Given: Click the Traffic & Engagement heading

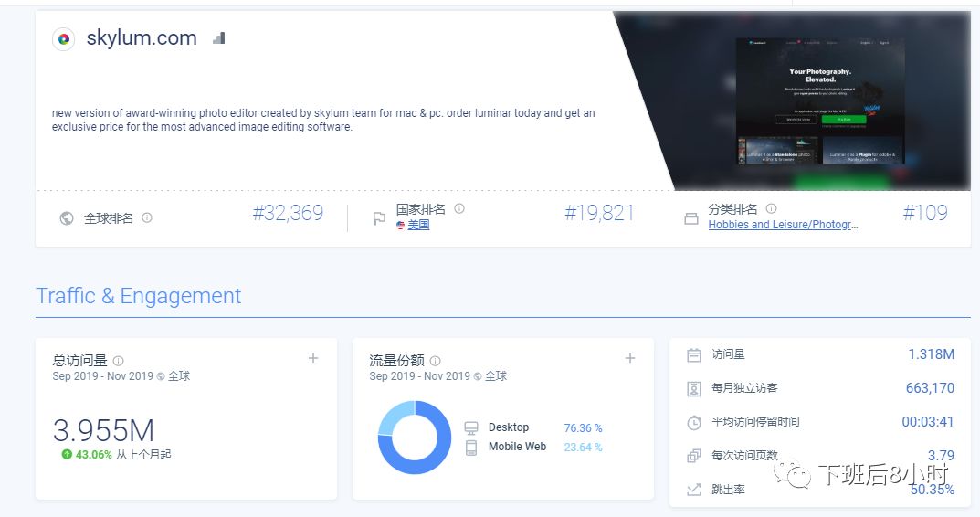Looking at the screenshot, I should (138, 296).
